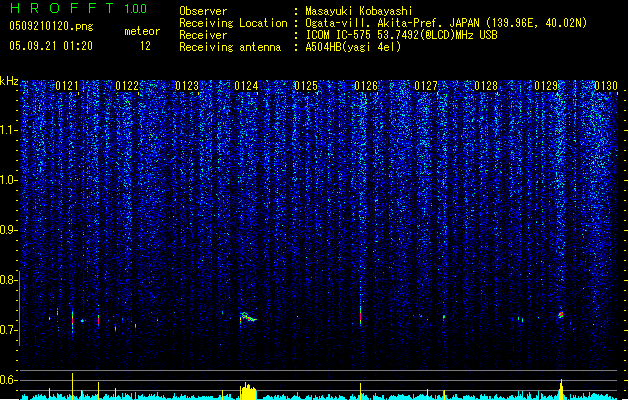Click the 0123 time marker

pos(187,86)
